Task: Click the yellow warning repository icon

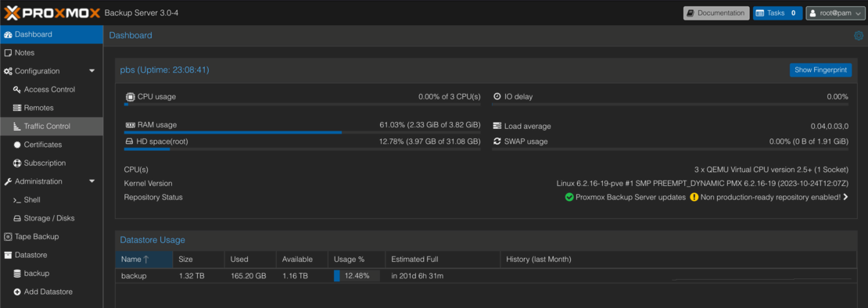Action: (x=694, y=197)
